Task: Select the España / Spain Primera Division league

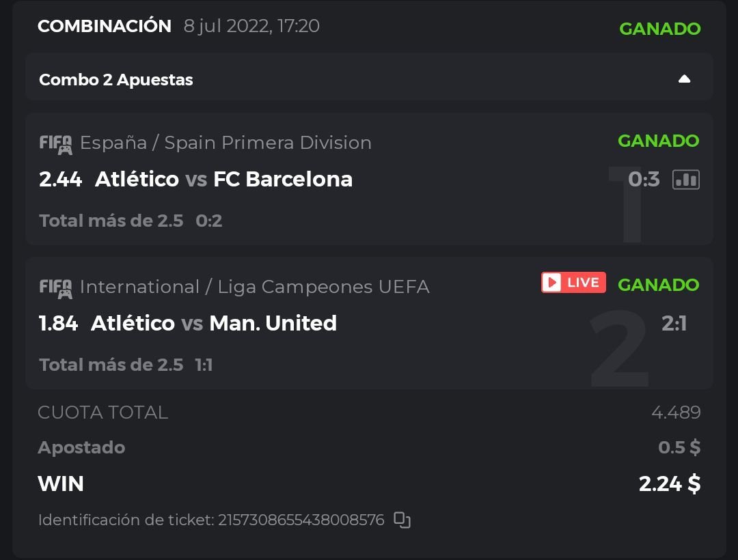Action: 225,143
